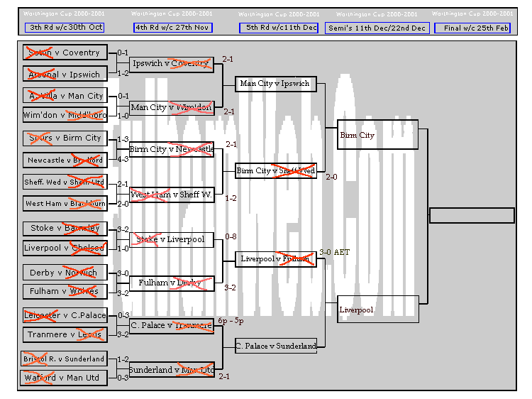Select the 'Fulham v Wolves' match box

(65, 291)
